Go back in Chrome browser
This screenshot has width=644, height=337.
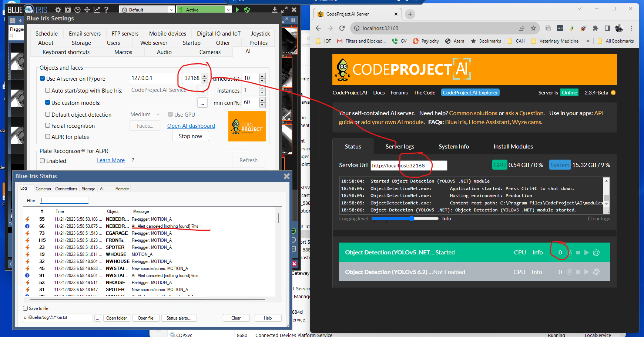[x=318, y=28]
